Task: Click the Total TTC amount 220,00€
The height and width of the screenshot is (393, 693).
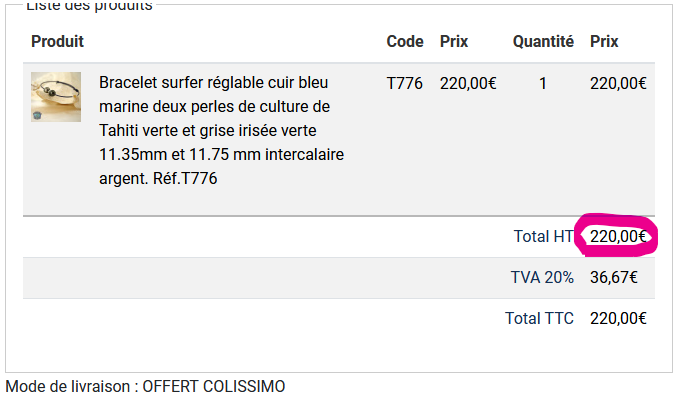Action: (x=618, y=318)
